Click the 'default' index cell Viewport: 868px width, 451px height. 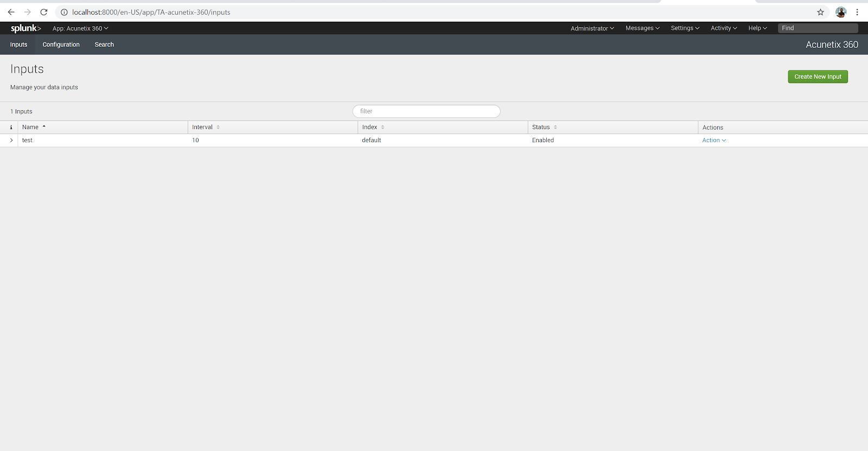372,140
